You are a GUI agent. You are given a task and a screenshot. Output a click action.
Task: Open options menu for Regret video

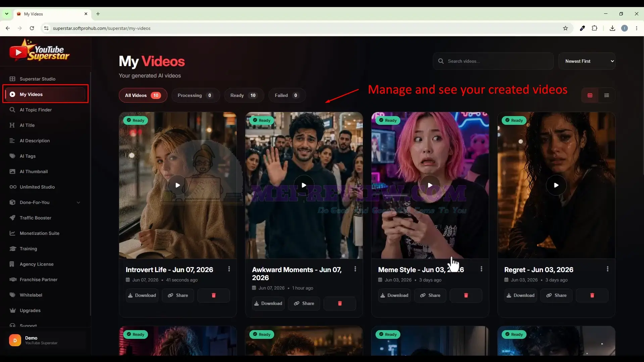(608, 269)
